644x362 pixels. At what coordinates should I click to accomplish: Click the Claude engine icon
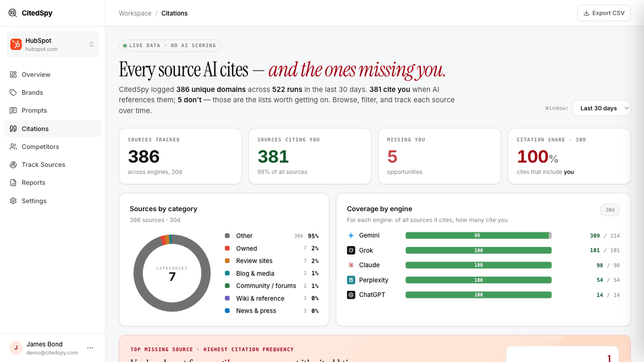[351, 265]
